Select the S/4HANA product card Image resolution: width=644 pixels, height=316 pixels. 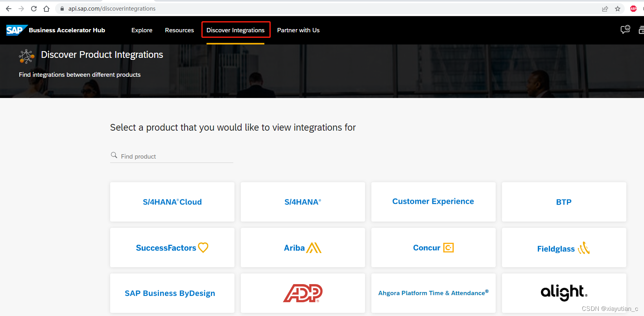(303, 202)
